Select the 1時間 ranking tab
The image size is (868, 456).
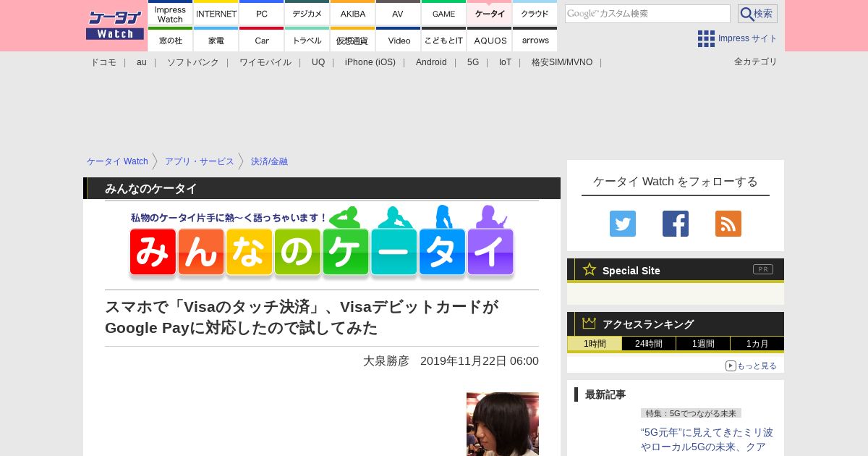coord(595,344)
